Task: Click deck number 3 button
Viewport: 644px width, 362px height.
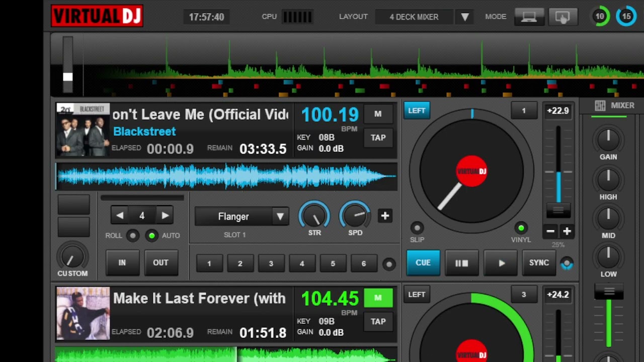Action: point(523,295)
